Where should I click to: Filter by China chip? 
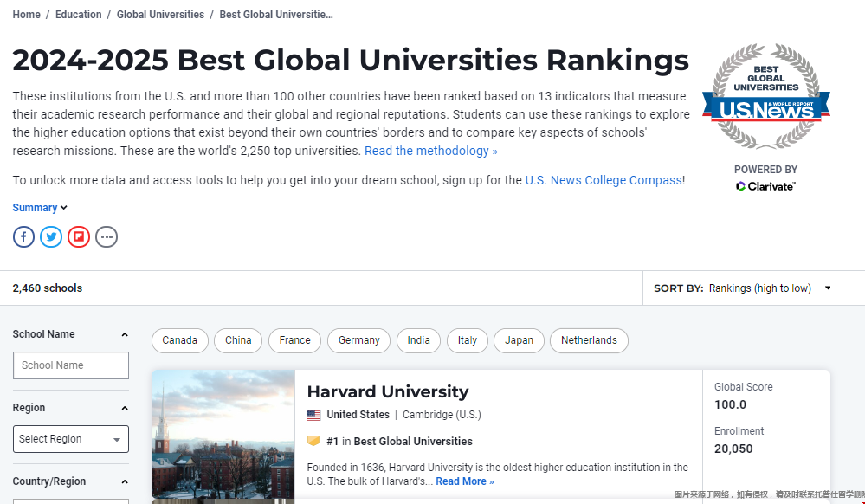click(x=238, y=340)
